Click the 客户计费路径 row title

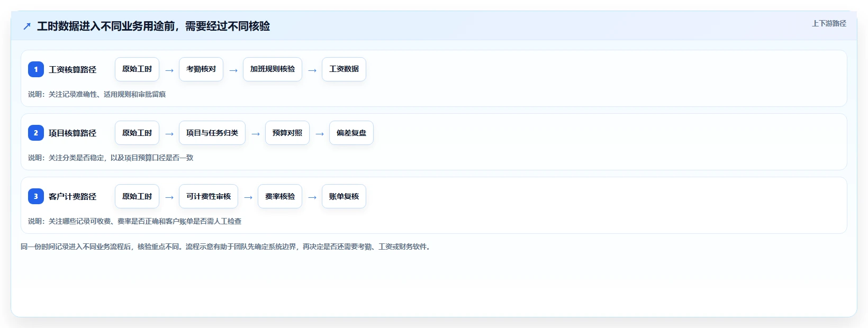tap(73, 196)
